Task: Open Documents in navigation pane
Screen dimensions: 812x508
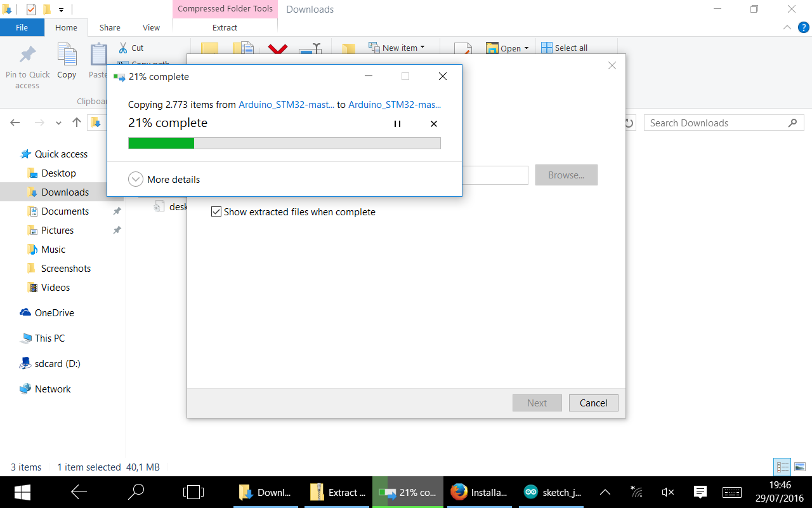Action: pyautogui.click(x=65, y=211)
